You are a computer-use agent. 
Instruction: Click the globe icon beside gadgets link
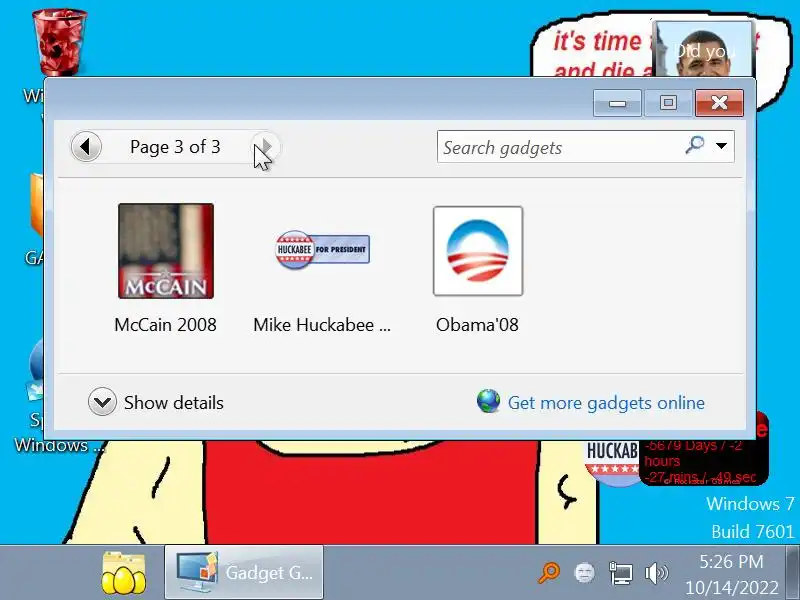point(488,401)
